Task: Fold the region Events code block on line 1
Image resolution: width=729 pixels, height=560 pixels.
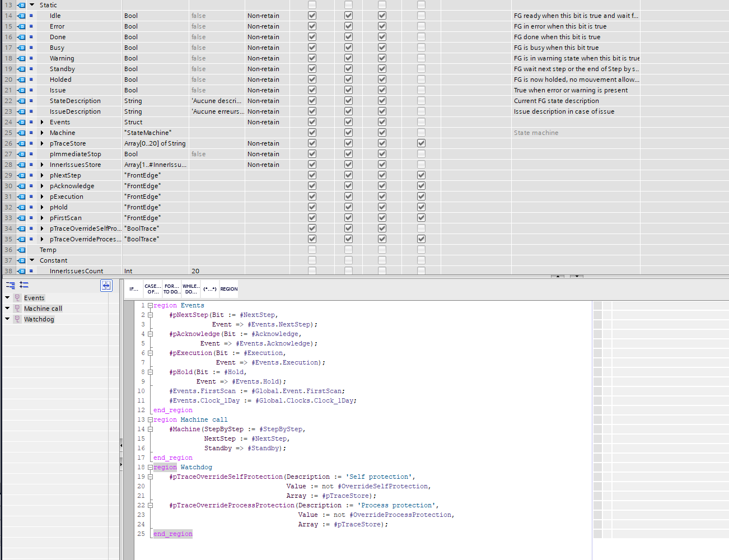Action: pos(150,306)
